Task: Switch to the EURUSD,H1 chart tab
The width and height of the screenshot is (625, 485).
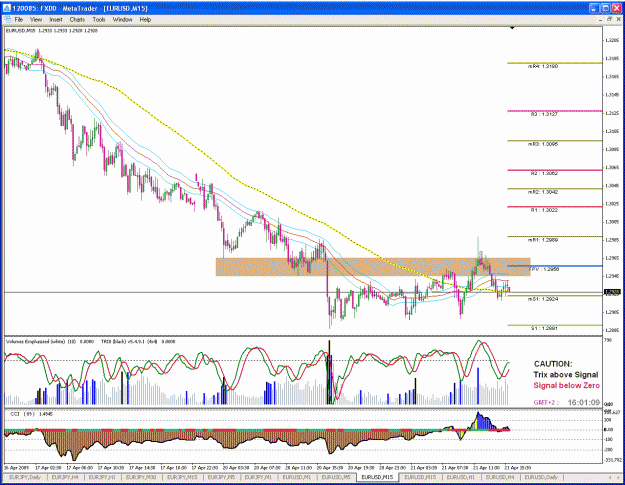Action: click(460, 477)
